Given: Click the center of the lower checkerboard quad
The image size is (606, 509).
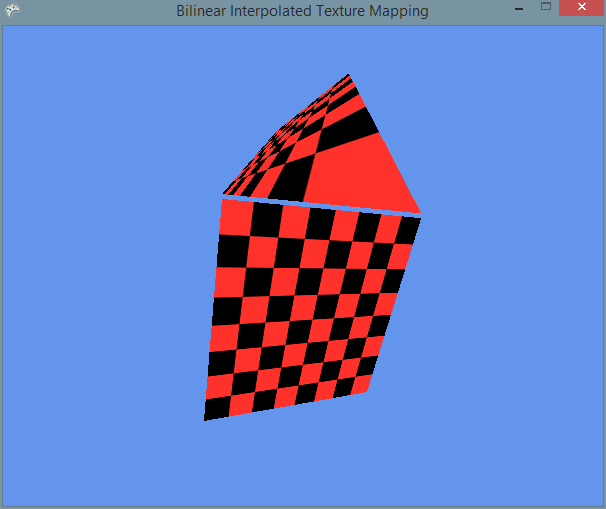Looking at the screenshot, I should 308,305.
